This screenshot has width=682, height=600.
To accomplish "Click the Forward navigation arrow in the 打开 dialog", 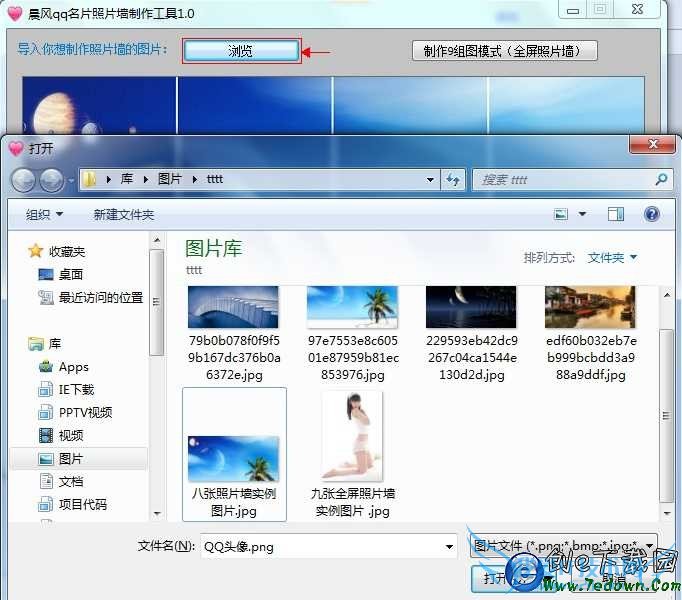I will coord(52,180).
